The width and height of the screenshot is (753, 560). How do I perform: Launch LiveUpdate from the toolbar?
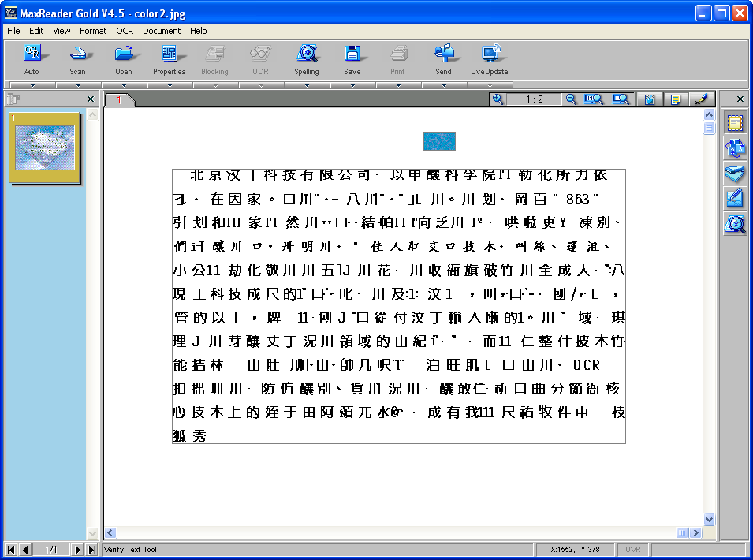[490, 60]
